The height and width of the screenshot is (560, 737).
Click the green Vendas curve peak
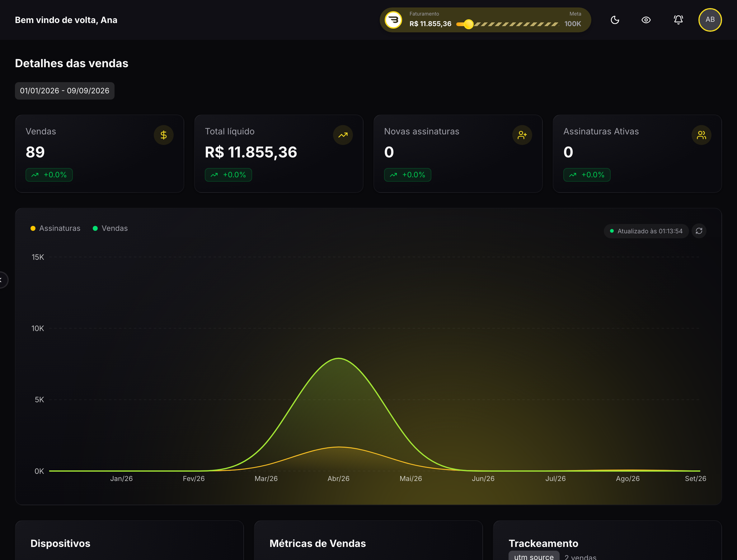[x=339, y=358]
